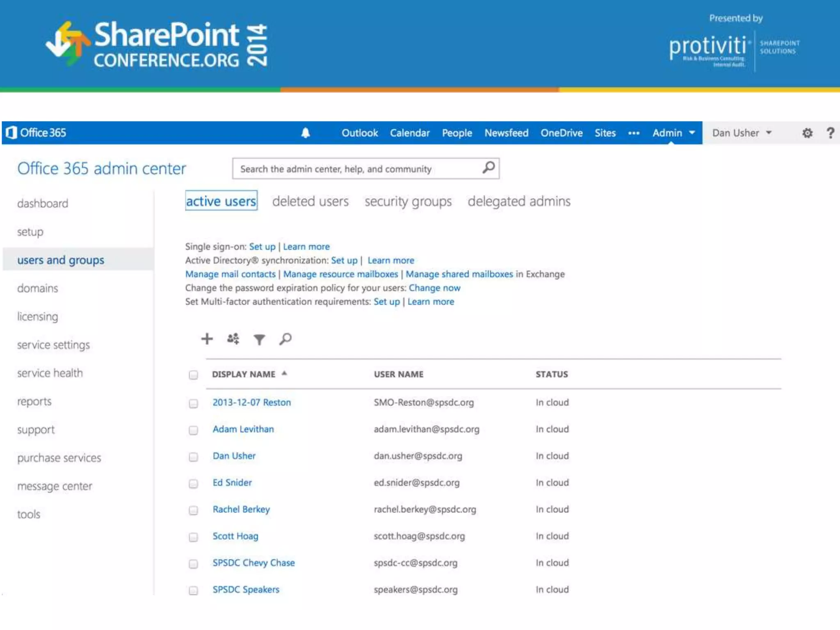Expand the Admin dropdown menu

(673, 133)
